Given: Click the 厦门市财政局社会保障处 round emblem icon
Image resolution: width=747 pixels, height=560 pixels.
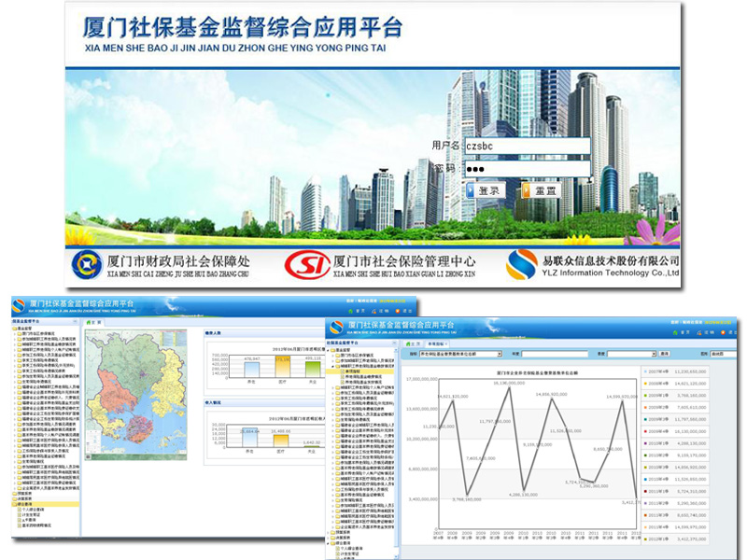Looking at the screenshot, I should point(87,264).
